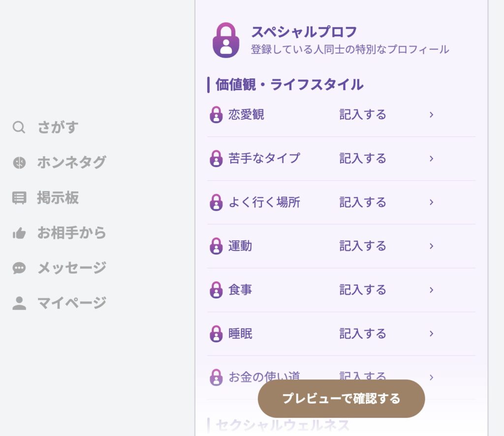
Task: Expand the 恋愛観 row chevron
Action: pyautogui.click(x=431, y=114)
